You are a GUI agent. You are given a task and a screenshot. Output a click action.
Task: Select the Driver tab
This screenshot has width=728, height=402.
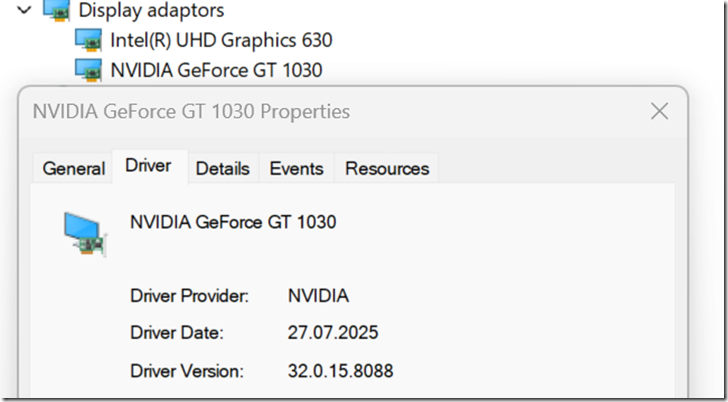tap(148, 166)
